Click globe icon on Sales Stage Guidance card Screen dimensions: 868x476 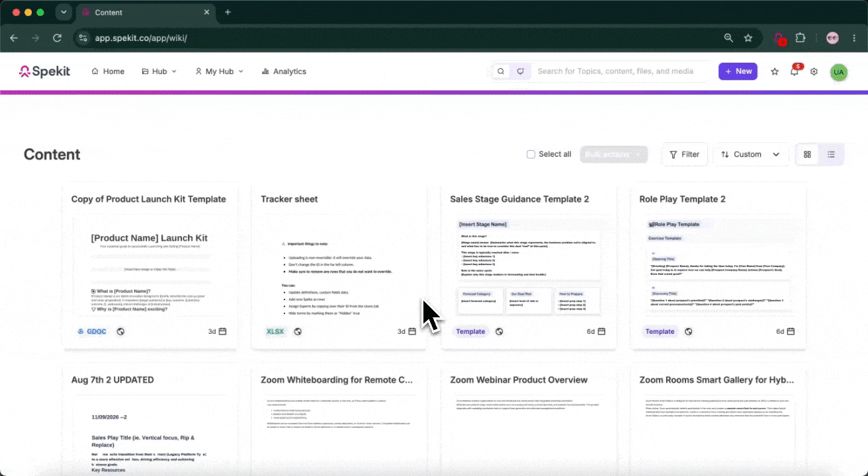tap(499, 331)
